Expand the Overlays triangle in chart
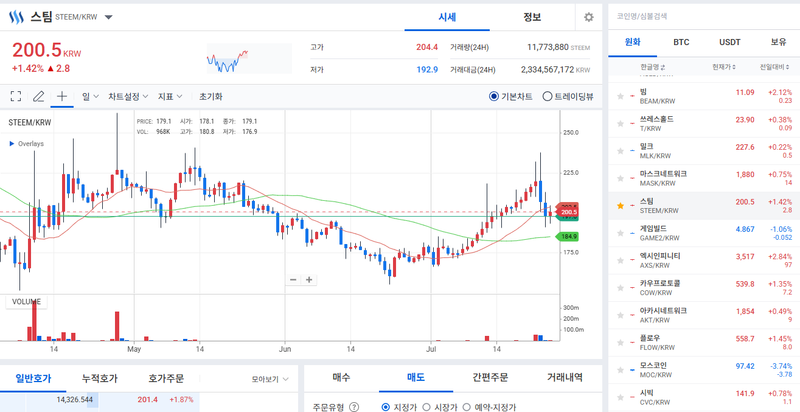800x412 pixels. pos(12,144)
